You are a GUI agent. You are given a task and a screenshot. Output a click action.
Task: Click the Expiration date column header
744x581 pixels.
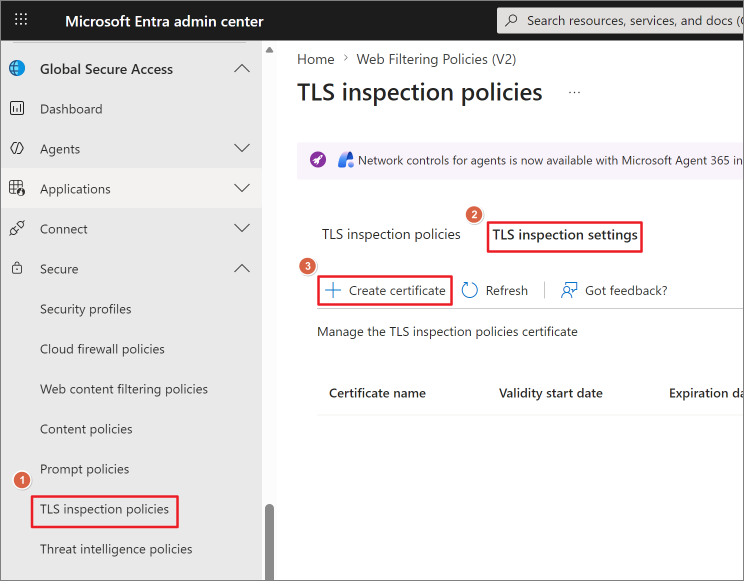[x=706, y=393]
